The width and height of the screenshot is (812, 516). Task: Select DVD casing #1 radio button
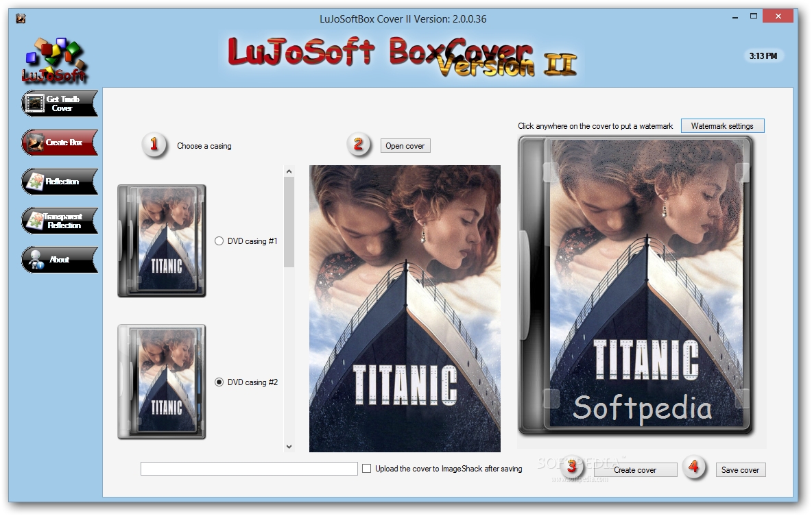(x=219, y=241)
